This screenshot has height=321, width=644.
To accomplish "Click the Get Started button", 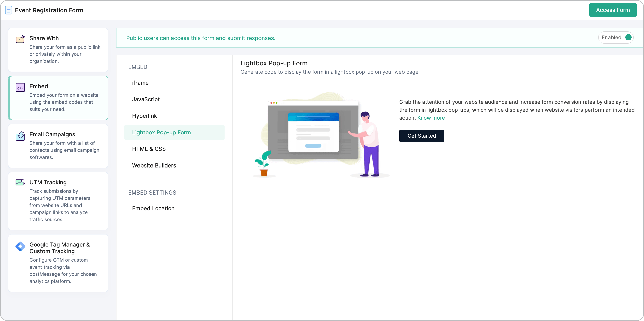I will pos(422,136).
